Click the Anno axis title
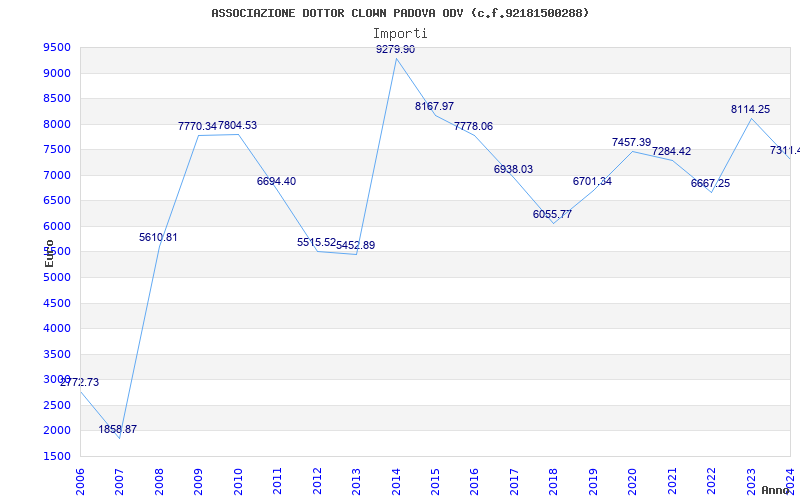The image size is (800, 500). point(774,490)
